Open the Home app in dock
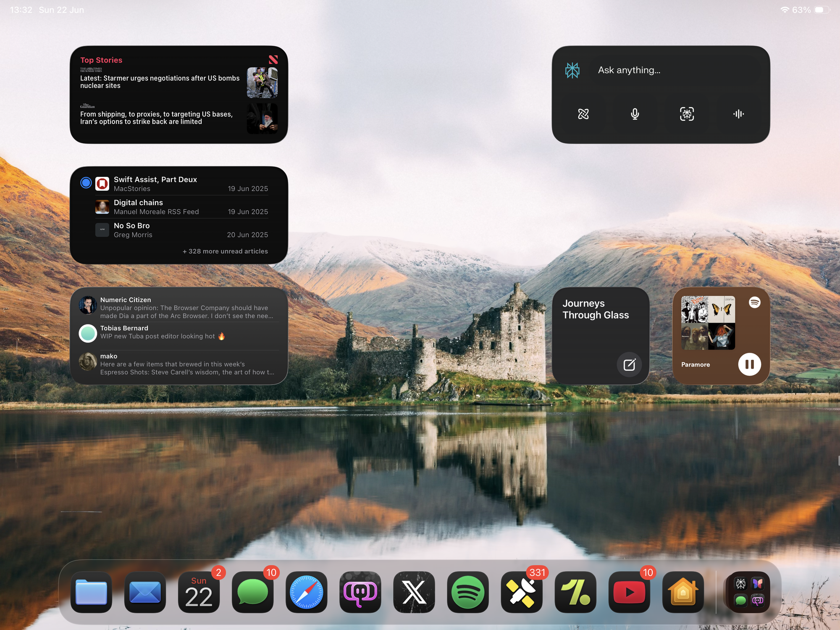The height and width of the screenshot is (630, 840). [x=683, y=592]
